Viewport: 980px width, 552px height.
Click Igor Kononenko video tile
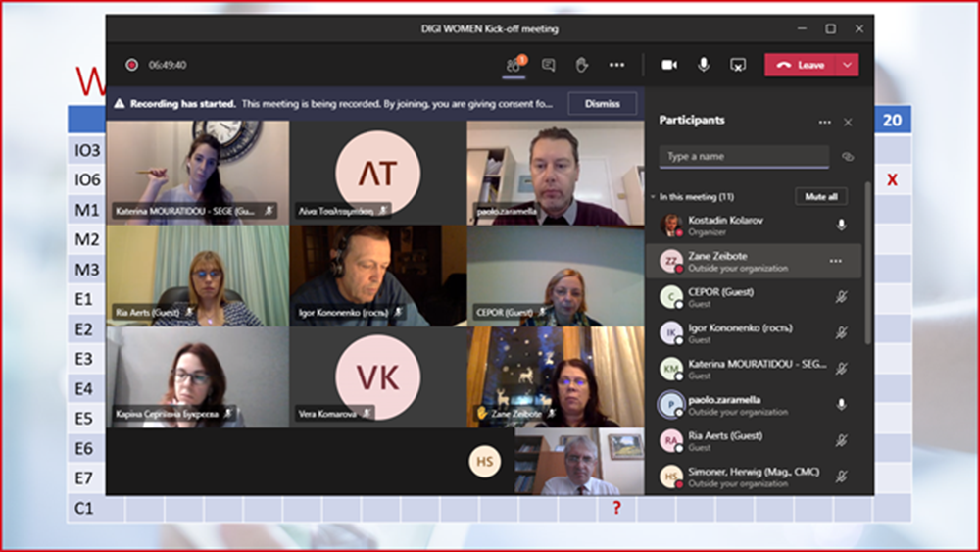(378, 276)
